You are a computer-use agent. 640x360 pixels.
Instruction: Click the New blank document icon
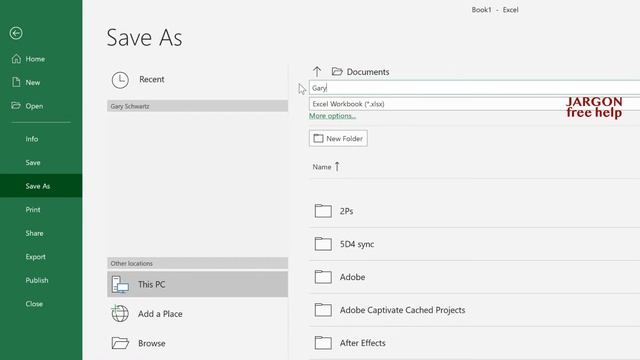click(x=16, y=82)
